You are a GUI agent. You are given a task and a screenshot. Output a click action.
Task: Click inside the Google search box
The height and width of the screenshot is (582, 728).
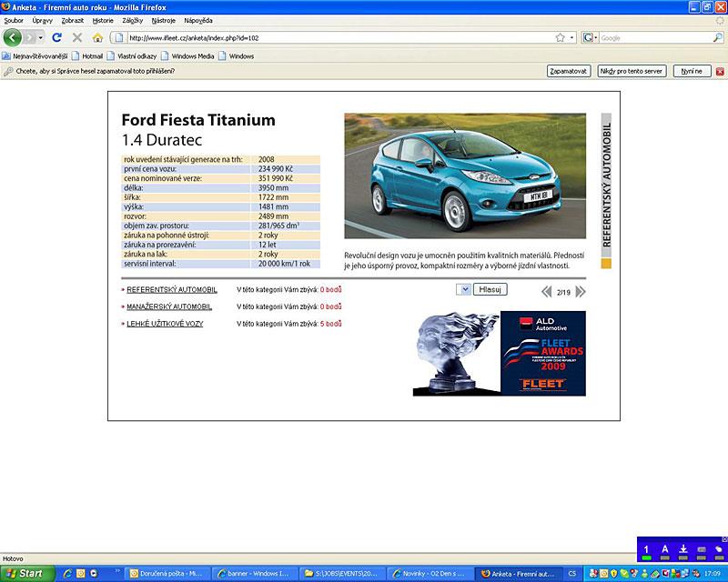pos(655,37)
